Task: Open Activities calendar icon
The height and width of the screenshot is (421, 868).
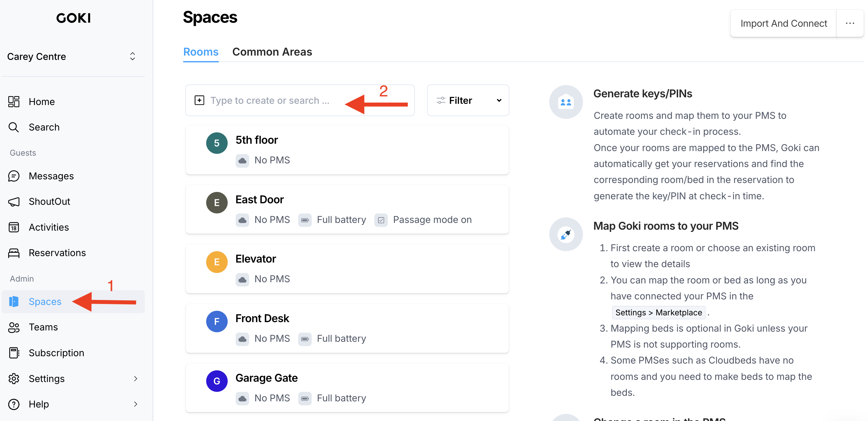Action: pyautogui.click(x=14, y=227)
